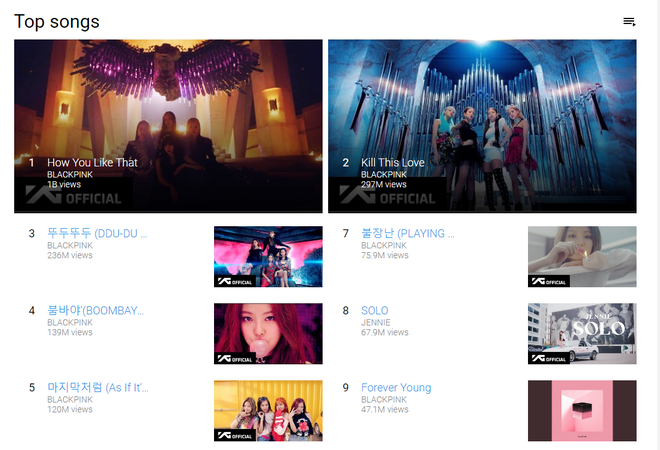The height and width of the screenshot is (450, 660).
Task: Click the 75.9M views text
Action: pos(385,255)
